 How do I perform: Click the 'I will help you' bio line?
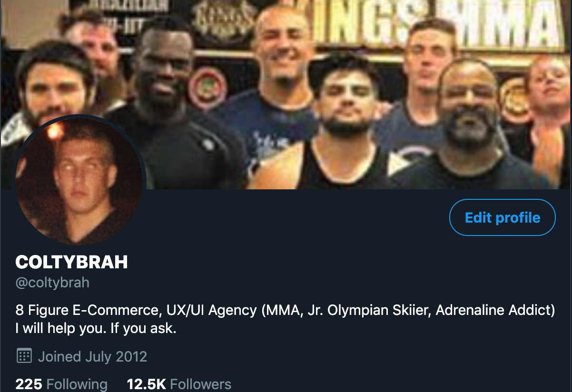coord(96,328)
